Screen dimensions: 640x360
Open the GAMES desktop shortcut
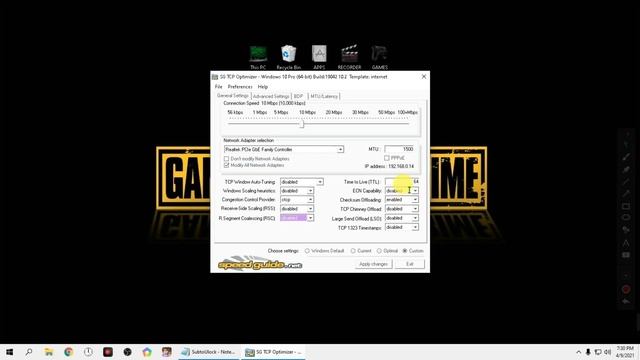(380, 57)
